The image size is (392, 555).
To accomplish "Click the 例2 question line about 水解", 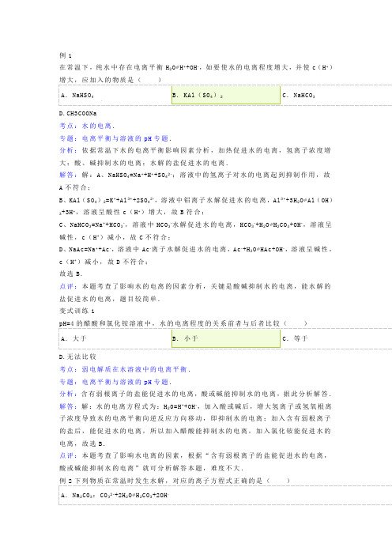I will pyautogui.click(x=175, y=481).
